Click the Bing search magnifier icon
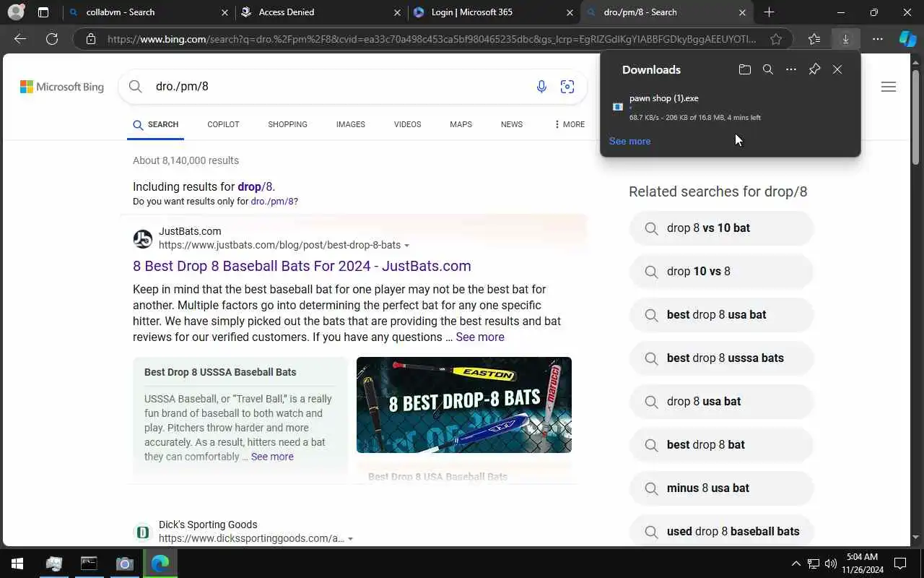This screenshot has width=924, height=578. click(136, 87)
